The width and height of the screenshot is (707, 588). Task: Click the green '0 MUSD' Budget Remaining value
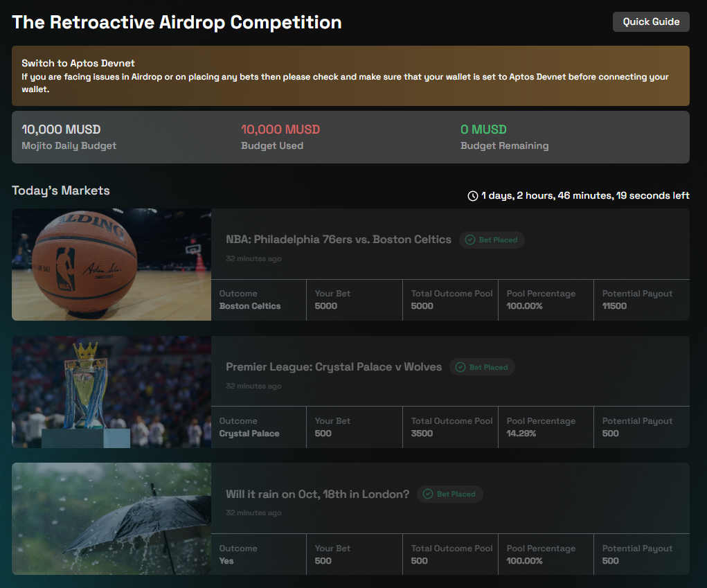point(483,130)
